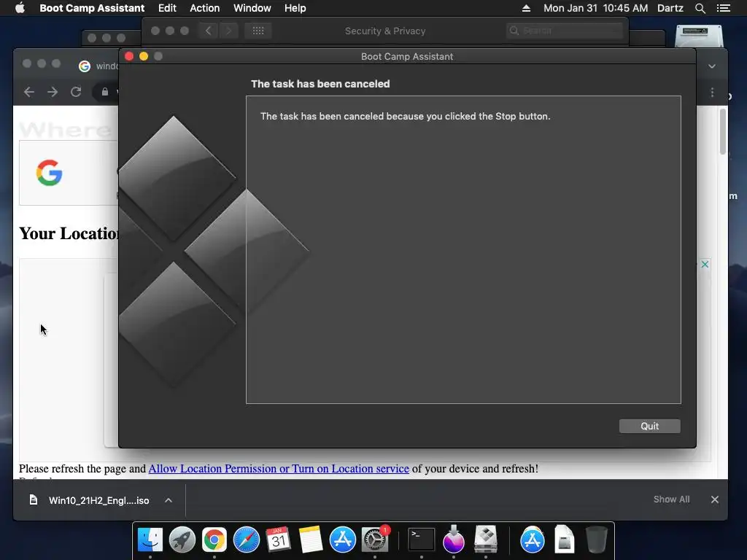Open Chrome three-dot menu
The image size is (747, 560).
click(x=712, y=93)
